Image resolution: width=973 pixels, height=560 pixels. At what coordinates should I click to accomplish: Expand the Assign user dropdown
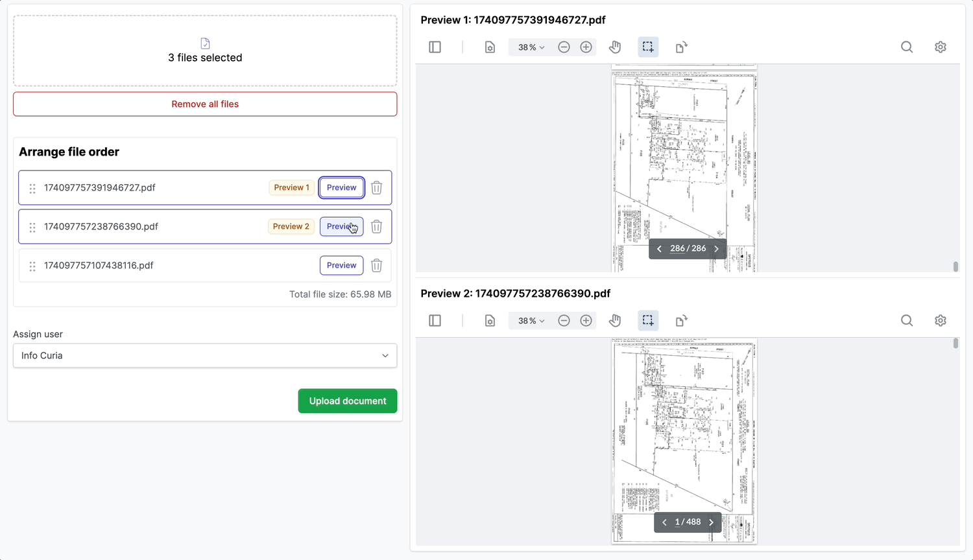tap(205, 356)
